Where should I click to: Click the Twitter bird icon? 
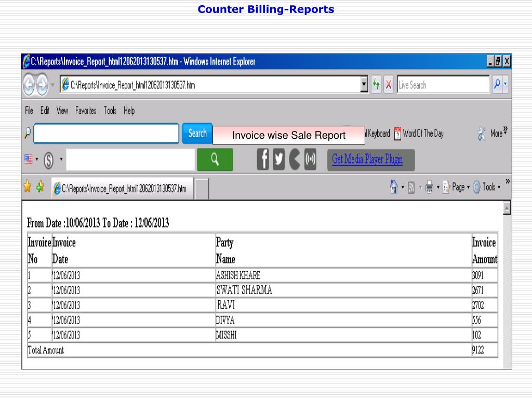(x=278, y=159)
